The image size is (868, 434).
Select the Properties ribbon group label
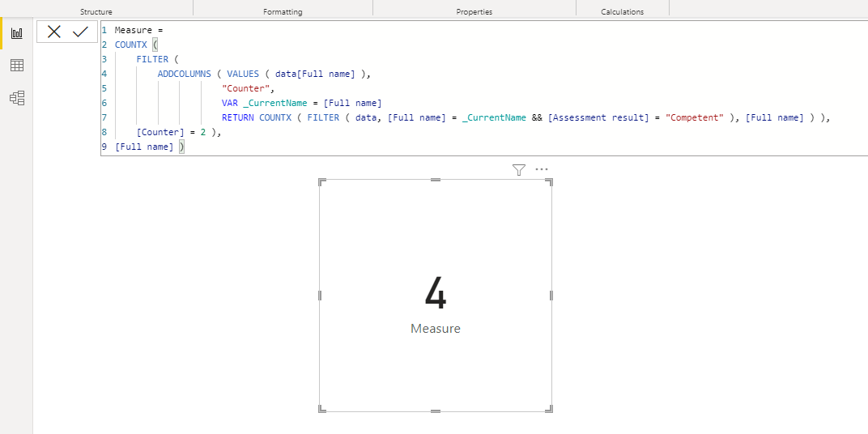474,11
